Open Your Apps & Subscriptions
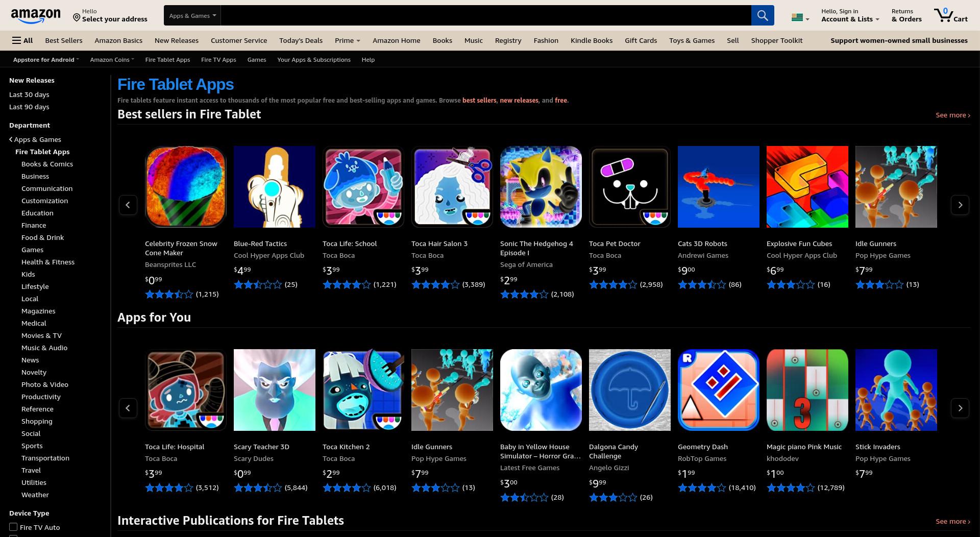This screenshot has width=980, height=537. tap(314, 60)
